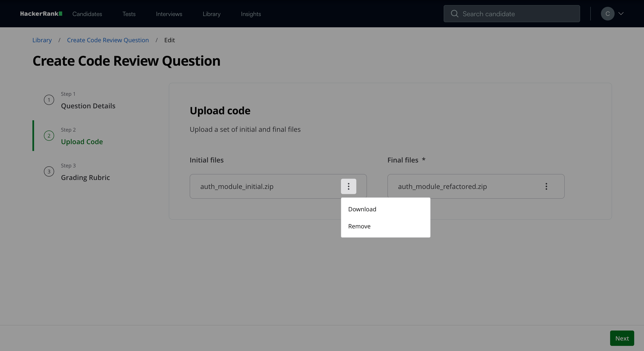Click the Step 3 circle icon
The image size is (644, 351).
click(x=49, y=171)
